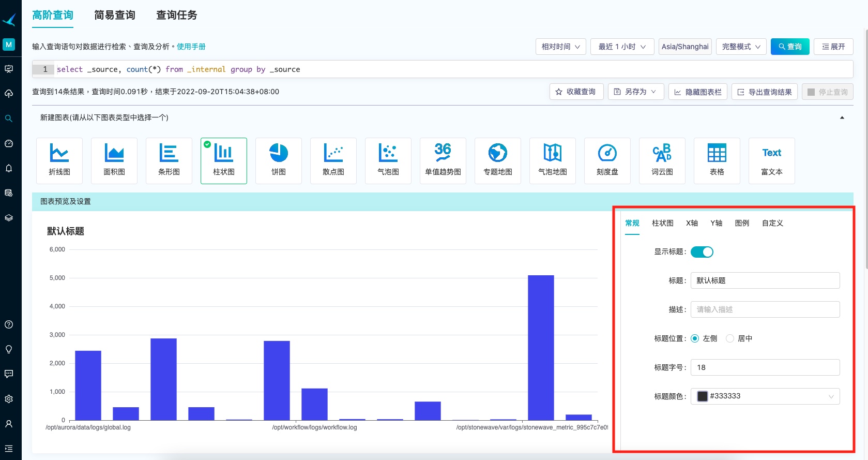Switch to the 查询任务 tab
868x460 pixels.
pos(177,15)
